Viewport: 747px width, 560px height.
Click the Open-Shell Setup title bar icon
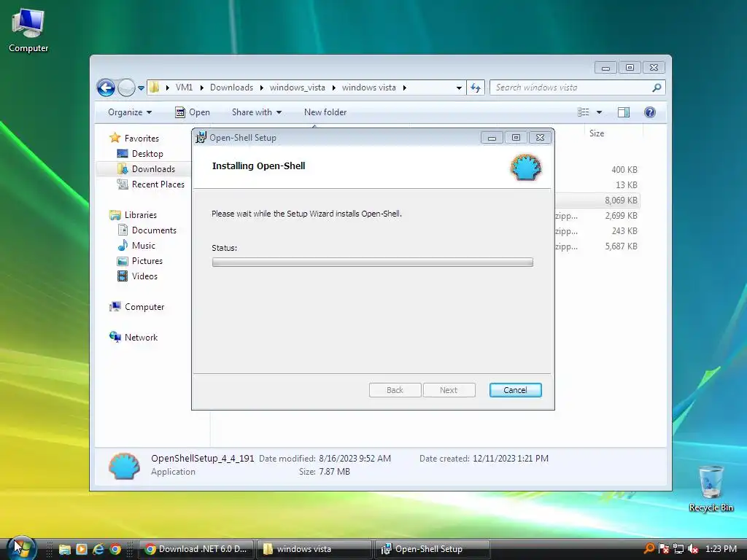pos(201,138)
